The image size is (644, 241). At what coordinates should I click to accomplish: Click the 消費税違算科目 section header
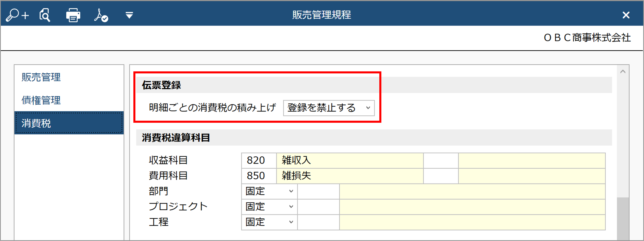click(374, 137)
